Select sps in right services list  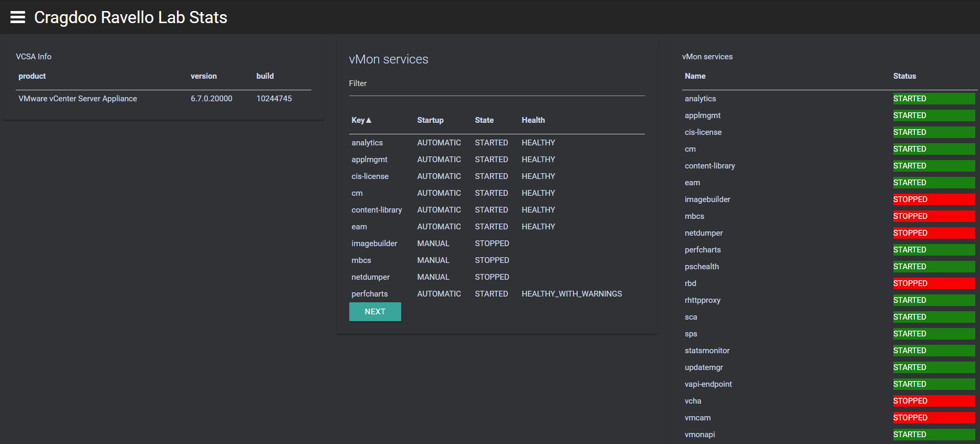(691, 334)
